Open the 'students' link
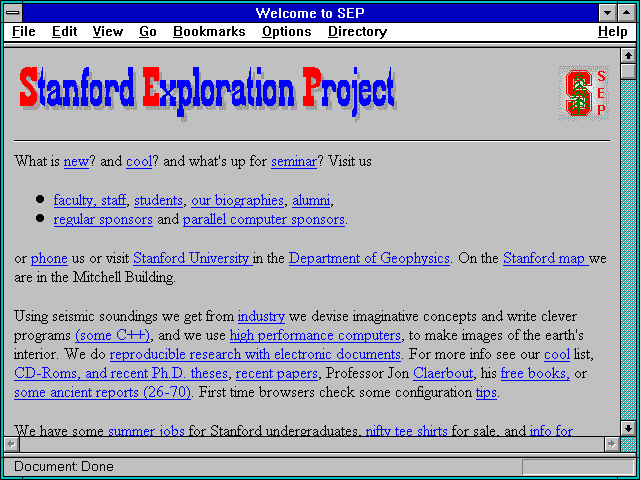The image size is (640, 480). pyautogui.click(x=158, y=200)
